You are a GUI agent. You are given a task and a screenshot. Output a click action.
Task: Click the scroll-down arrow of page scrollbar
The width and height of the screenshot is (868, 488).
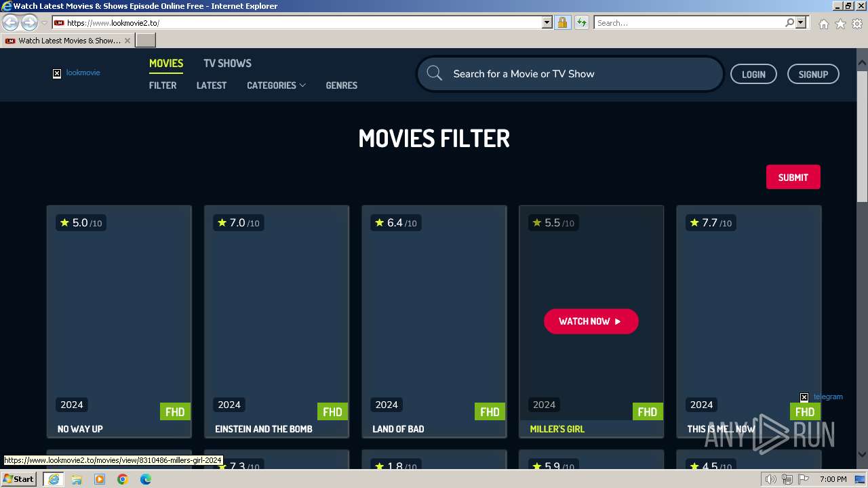(862, 454)
